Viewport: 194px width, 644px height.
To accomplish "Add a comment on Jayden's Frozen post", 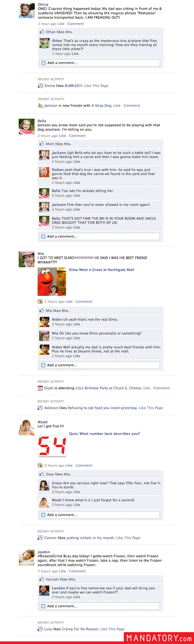I will (99, 606).
